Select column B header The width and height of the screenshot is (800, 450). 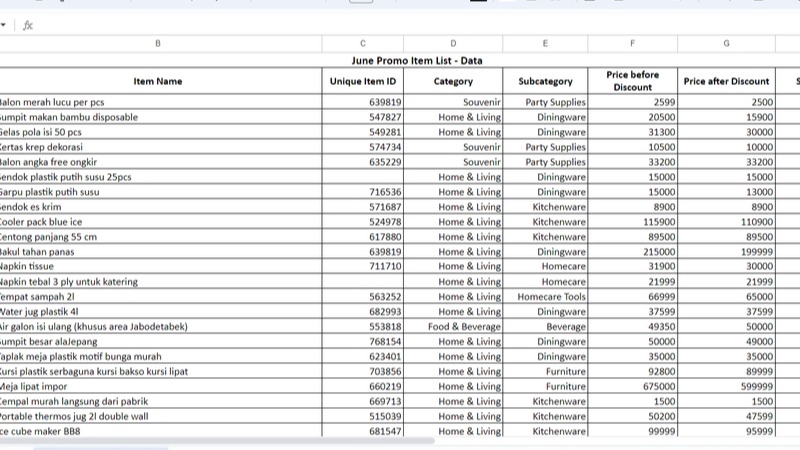(x=158, y=43)
